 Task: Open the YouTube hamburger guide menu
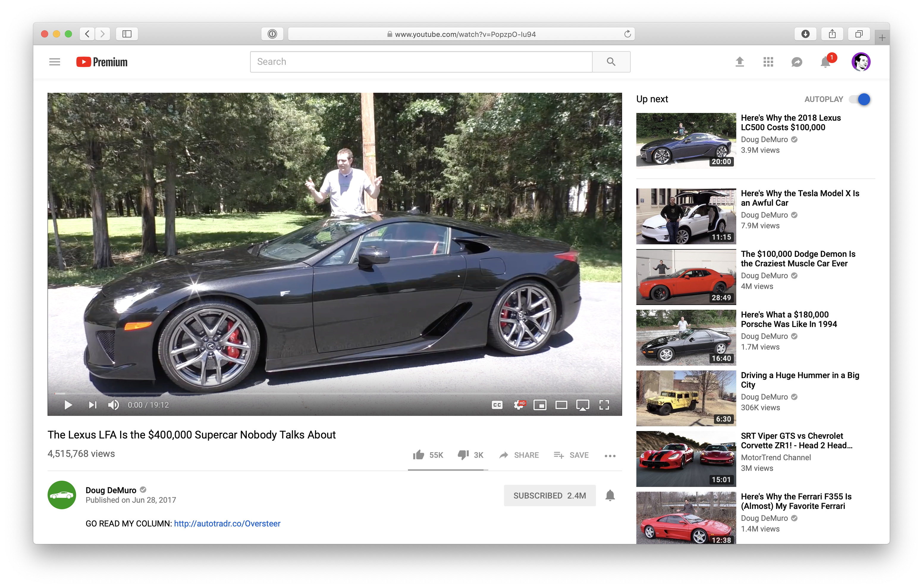pos(55,62)
